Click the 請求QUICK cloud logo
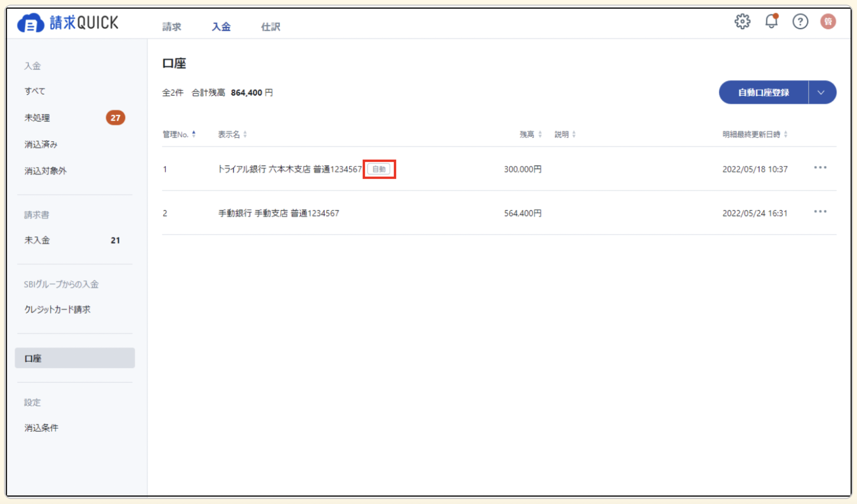This screenshot has height=504, width=857. click(x=31, y=23)
